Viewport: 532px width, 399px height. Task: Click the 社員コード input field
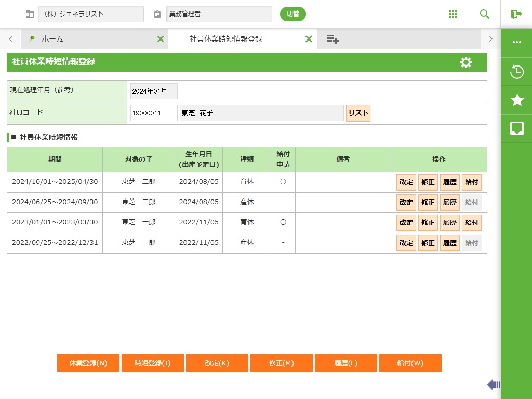pyautogui.click(x=154, y=113)
